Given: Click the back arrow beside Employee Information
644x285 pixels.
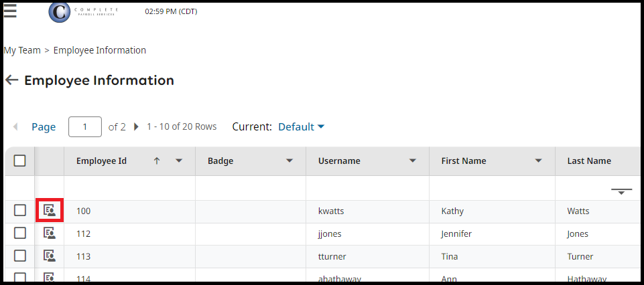Looking at the screenshot, I should 11,80.
